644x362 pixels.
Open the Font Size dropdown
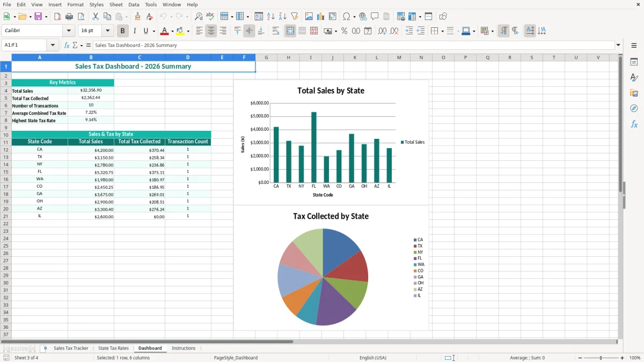tap(108, 31)
